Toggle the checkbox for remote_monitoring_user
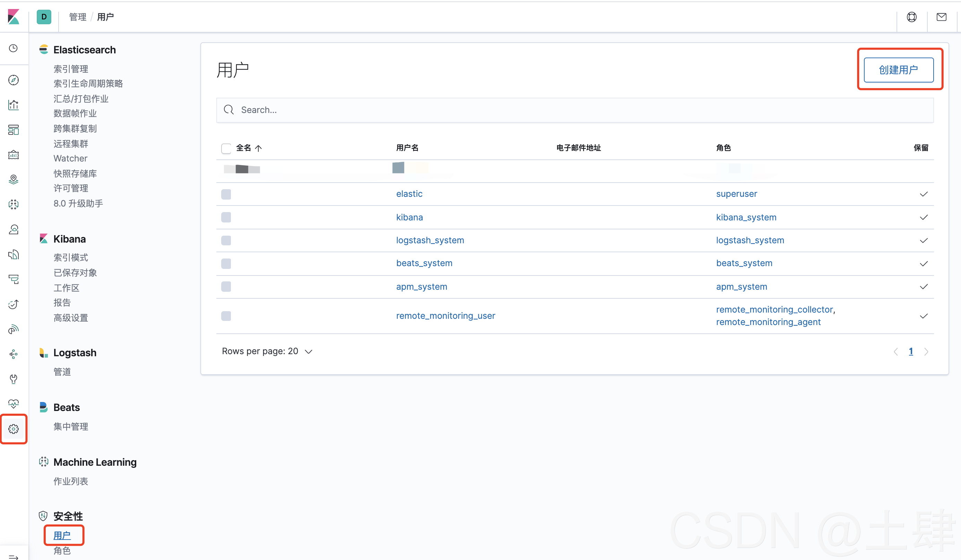This screenshot has height=560, width=961. pyautogui.click(x=226, y=316)
